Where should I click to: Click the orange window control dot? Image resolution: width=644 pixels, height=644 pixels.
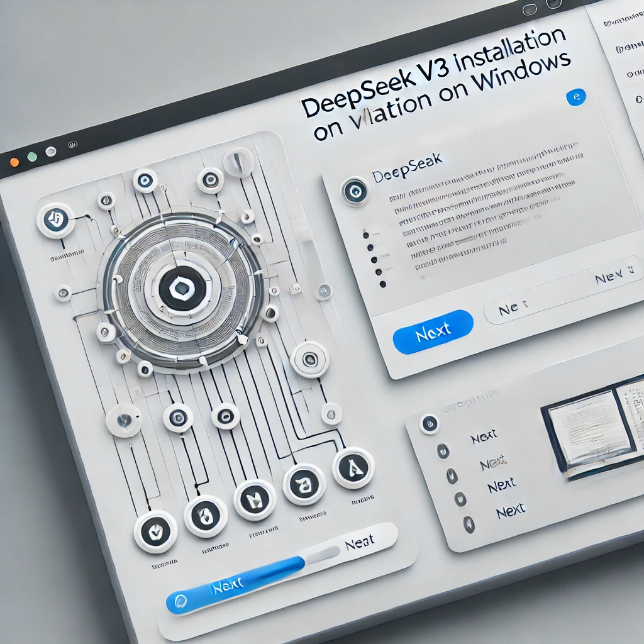point(14,162)
